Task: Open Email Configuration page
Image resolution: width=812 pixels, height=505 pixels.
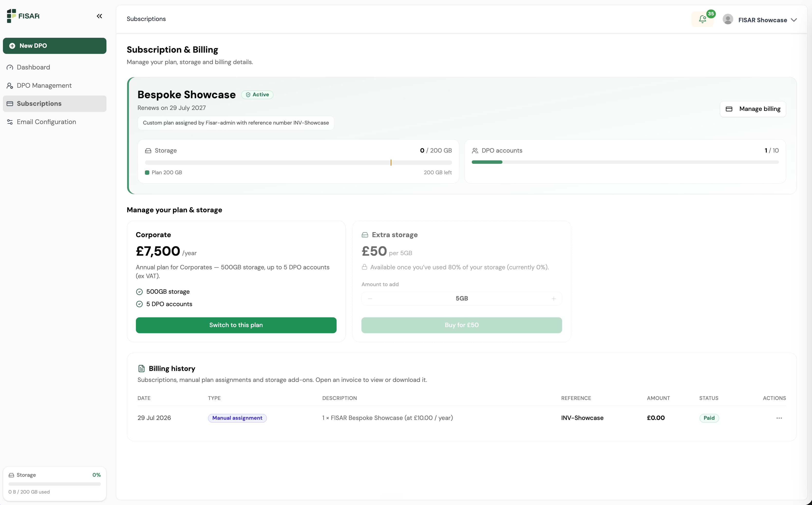Action: [55, 122]
